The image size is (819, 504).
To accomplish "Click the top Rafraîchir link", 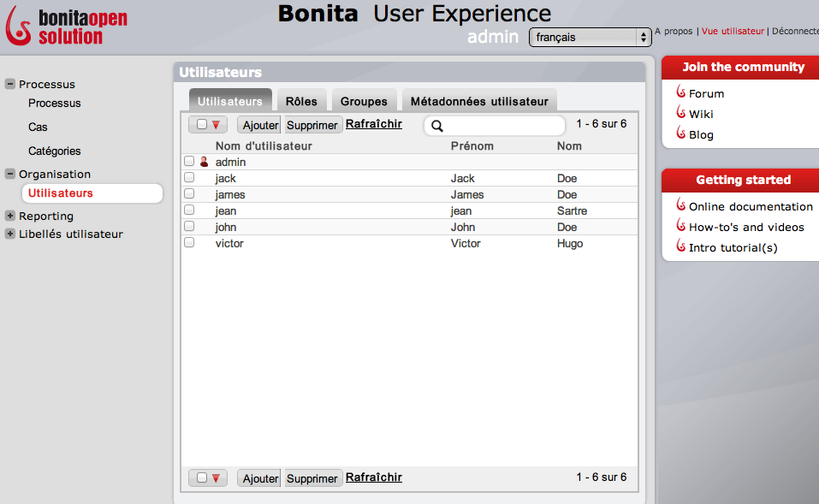I will [x=373, y=124].
